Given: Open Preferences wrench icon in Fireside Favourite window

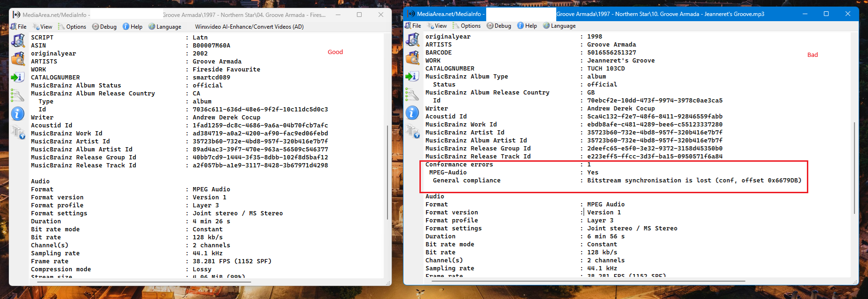Looking at the screenshot, I should (x=18, y=95).
